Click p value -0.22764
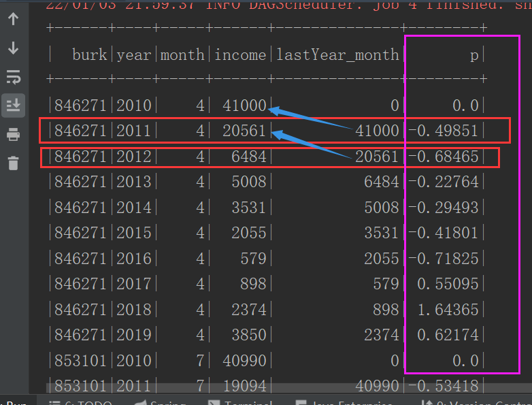Screen dimensions: 532x405 coord(443,182)
